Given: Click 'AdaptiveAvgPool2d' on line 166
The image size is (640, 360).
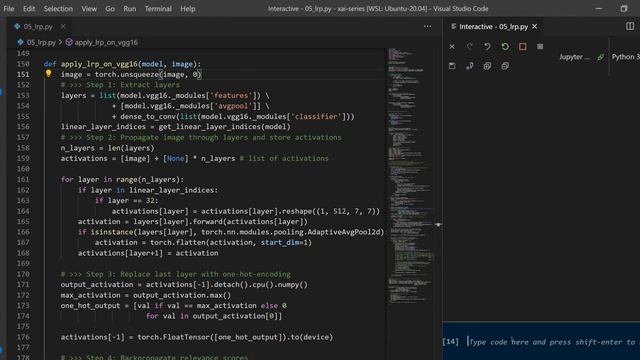Looking at the screenshot, I should click(345, 232).
